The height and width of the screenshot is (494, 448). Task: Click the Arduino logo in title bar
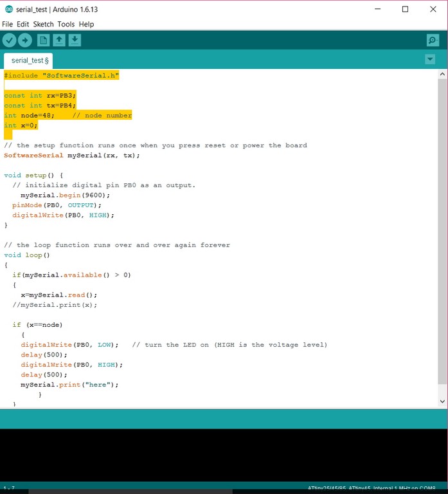9,9
